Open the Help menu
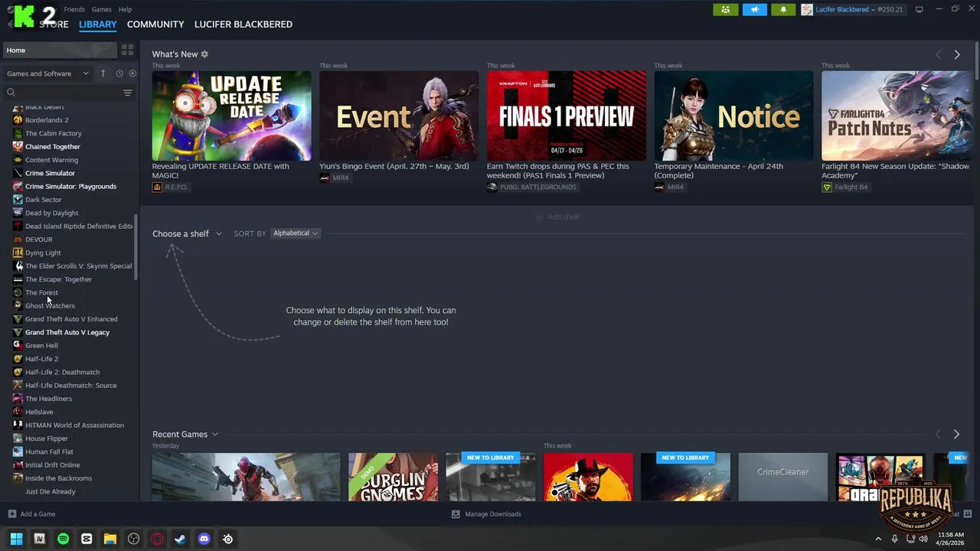The height and width of the screenshot is (551, 980). [125, 9]
